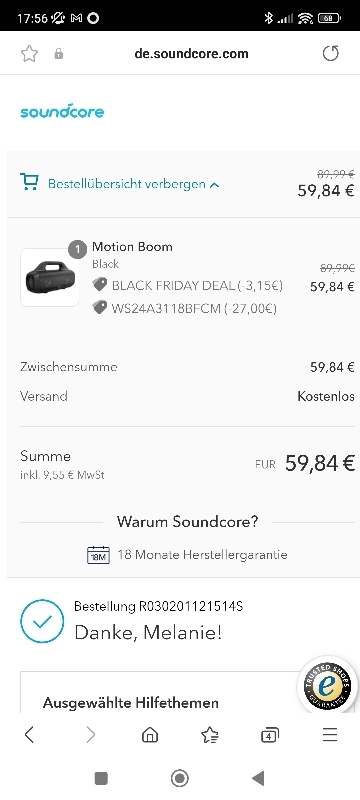Tap the order confirmed checkmark circle

[42, 621]
